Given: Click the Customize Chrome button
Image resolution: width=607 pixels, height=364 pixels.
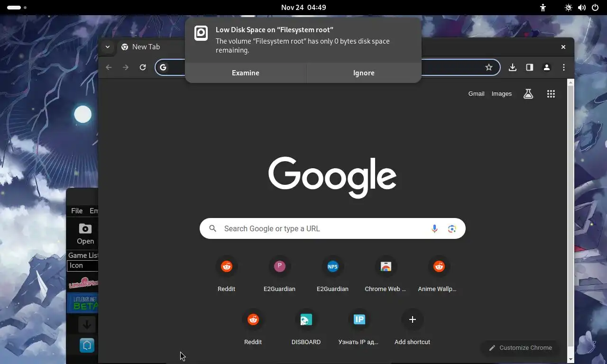Looking at the screenshot, I should [x=520, y=348].
